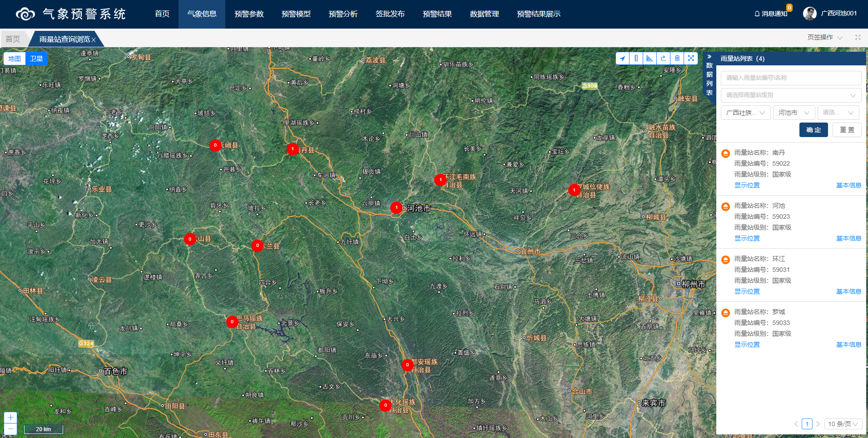The height and width of the screenshot is (438, 868).
Task: Go to next page with right arrow
Action: (818, 424)
